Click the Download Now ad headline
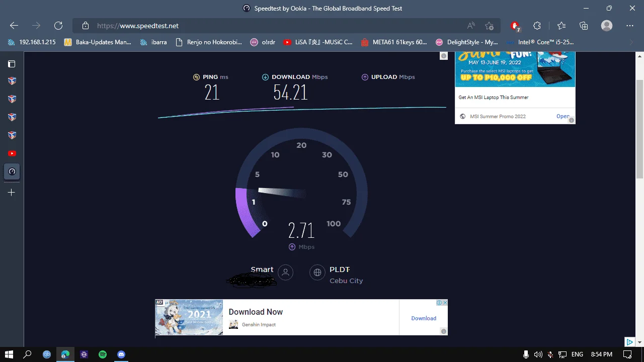The height and width of the screenshot is (362, 644). click(256, 312)
